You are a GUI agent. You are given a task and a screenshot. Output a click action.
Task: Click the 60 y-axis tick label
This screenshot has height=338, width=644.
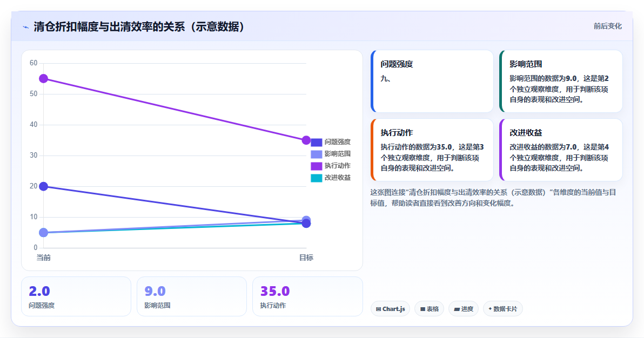pos(33,63)
